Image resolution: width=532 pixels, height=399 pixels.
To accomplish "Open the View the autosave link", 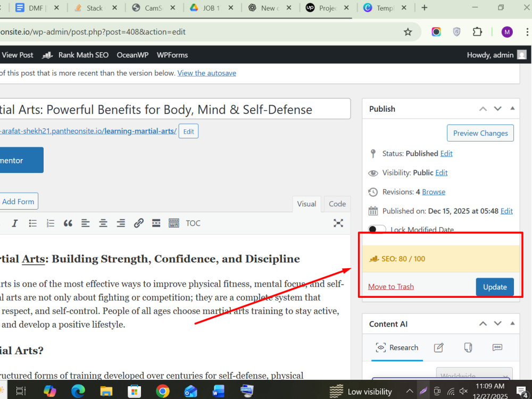I will coord(206,73).
